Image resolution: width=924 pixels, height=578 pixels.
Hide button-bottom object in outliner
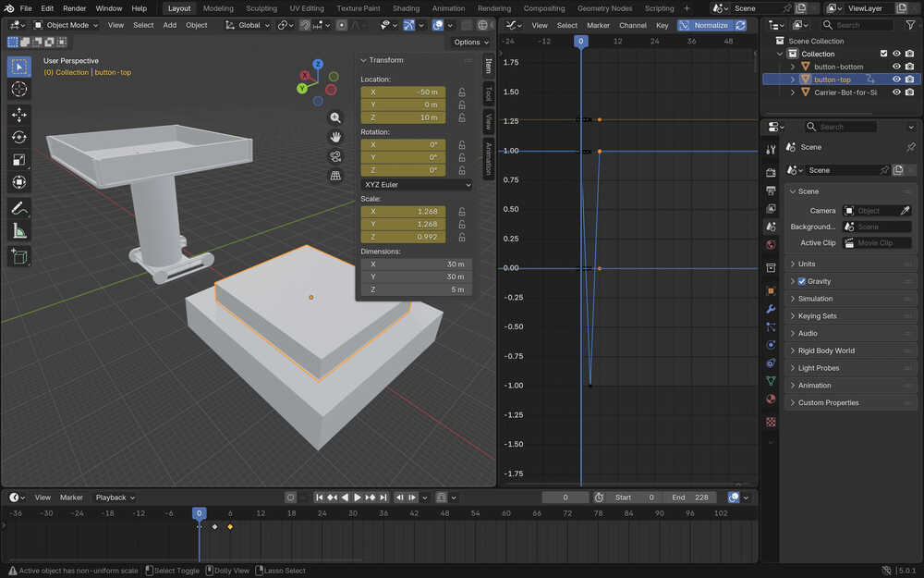pos(896,67)
